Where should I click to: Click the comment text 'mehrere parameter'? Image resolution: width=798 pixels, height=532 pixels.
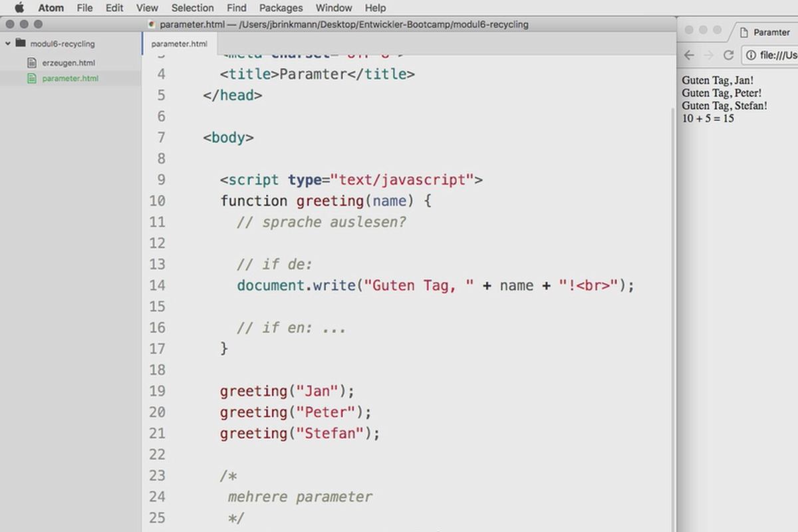[301, 497]
